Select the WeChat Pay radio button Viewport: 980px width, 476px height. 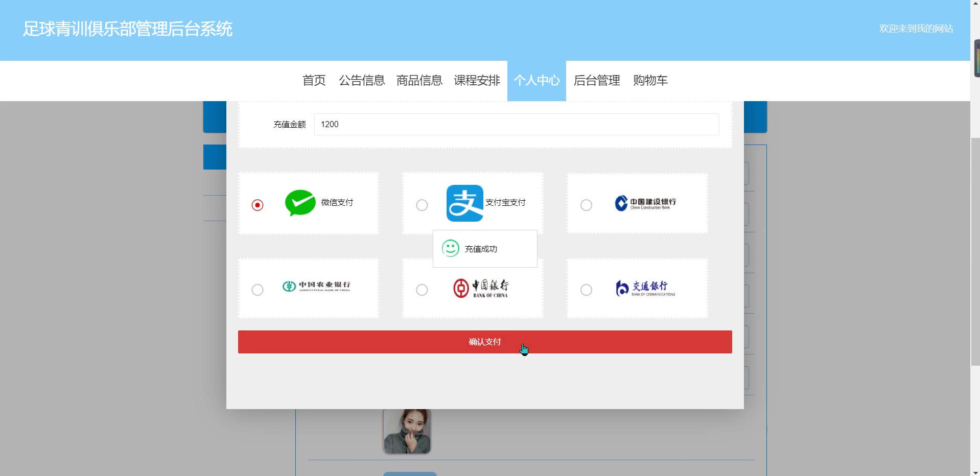(258, 205)
